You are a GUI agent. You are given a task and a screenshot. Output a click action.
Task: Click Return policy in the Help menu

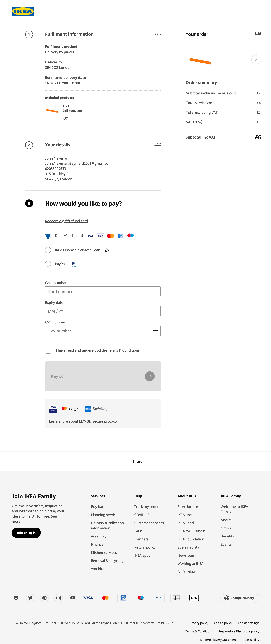pyautogui.click(x=145, y=547)
